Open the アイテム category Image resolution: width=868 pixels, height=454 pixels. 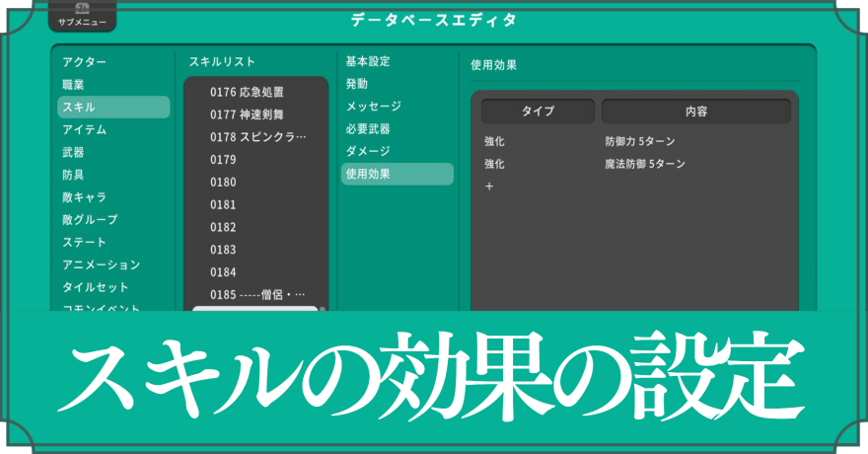pos(84,129)
